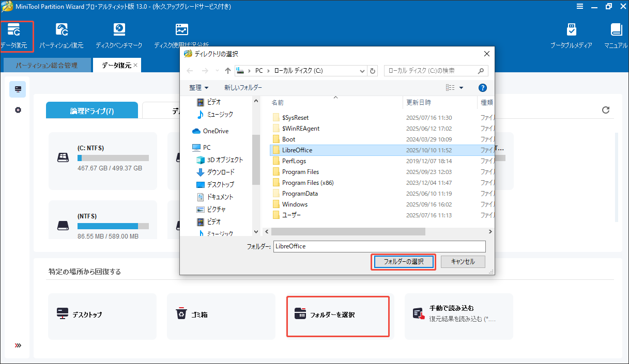Click the navigation pane vertical scrollbar
Image resolution: width=629 pixels, height=364 pixels.
[256, 160]
